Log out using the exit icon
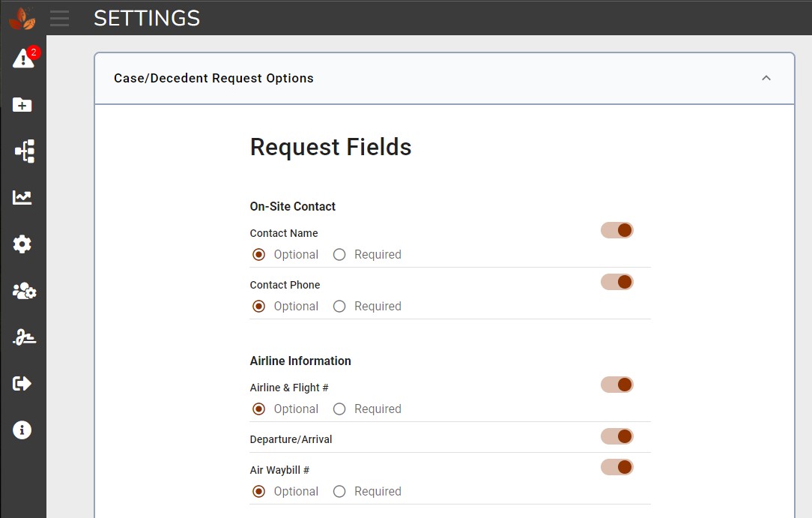 point(22,383)
